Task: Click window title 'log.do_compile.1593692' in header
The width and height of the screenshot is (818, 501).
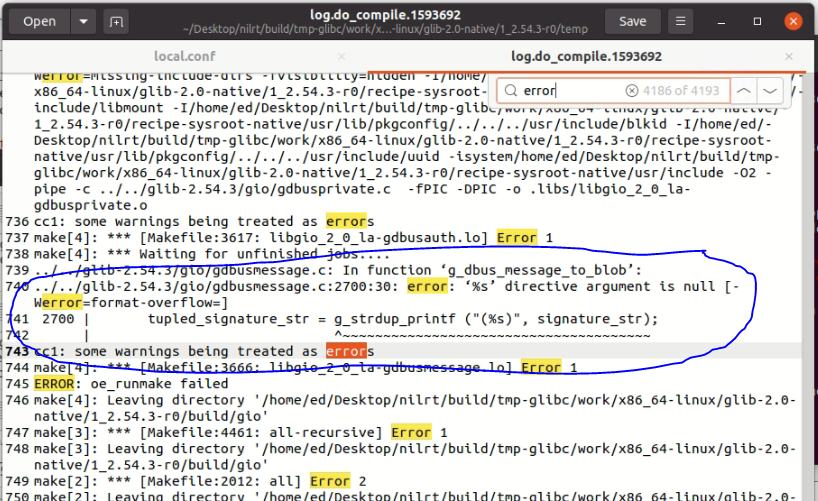Action: 386,15
